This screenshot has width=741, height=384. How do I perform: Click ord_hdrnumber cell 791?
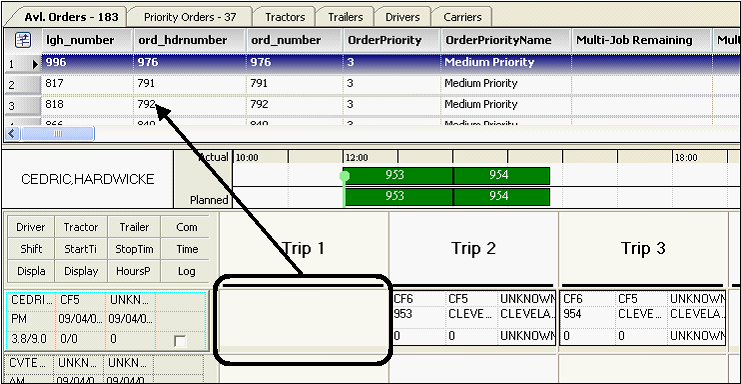(190, 84)
